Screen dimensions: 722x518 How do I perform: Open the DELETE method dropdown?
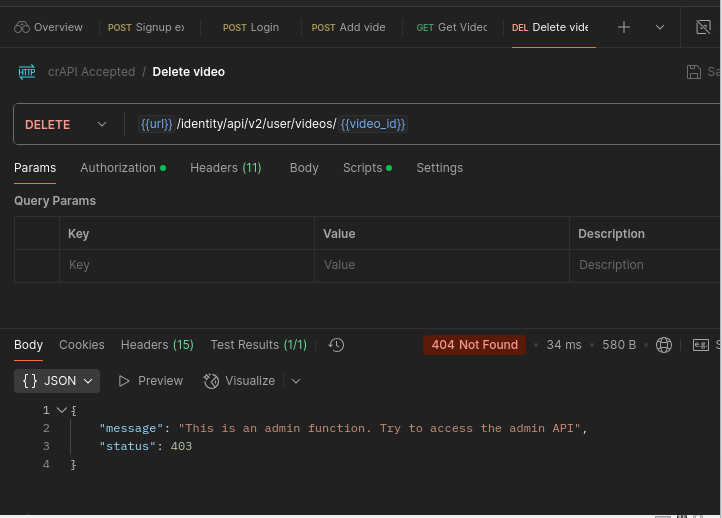[x=66, y=124]
